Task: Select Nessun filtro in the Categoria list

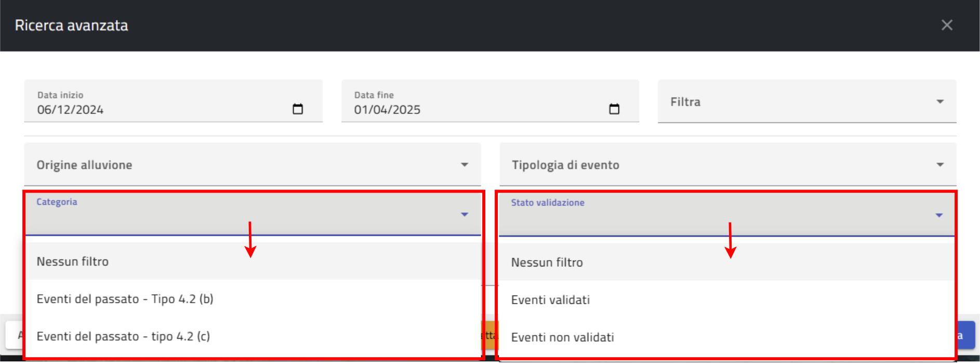Action: [x=73, y=262]
